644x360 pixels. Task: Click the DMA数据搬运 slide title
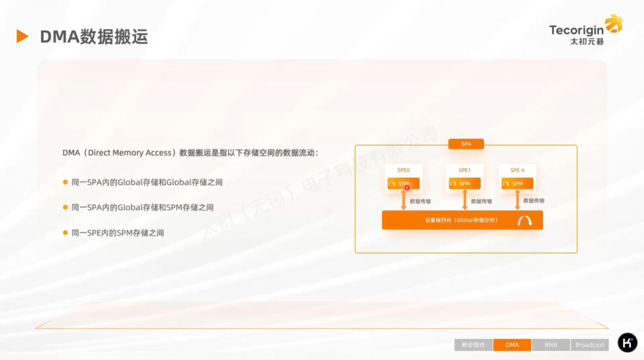[94, 36]
